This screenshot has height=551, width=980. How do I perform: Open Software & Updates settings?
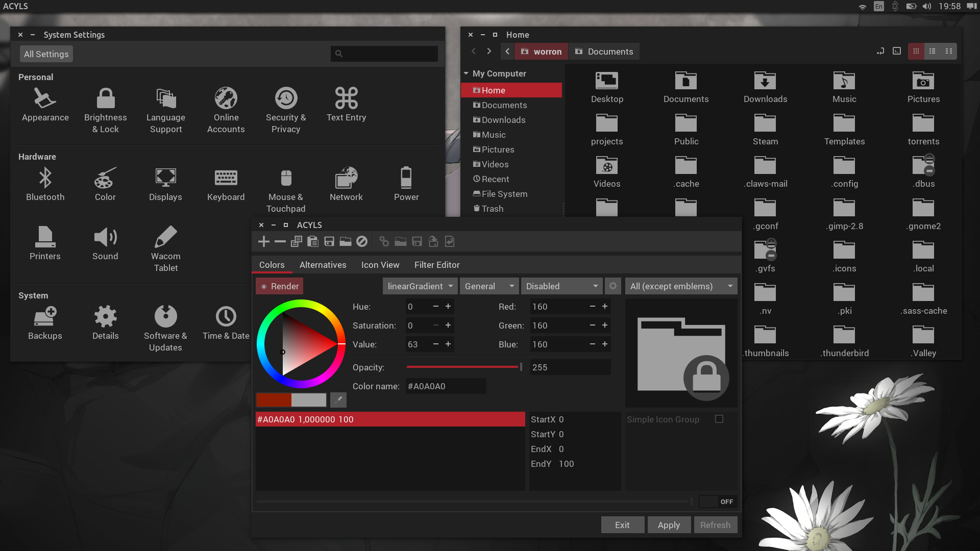[x=165, y=329]
